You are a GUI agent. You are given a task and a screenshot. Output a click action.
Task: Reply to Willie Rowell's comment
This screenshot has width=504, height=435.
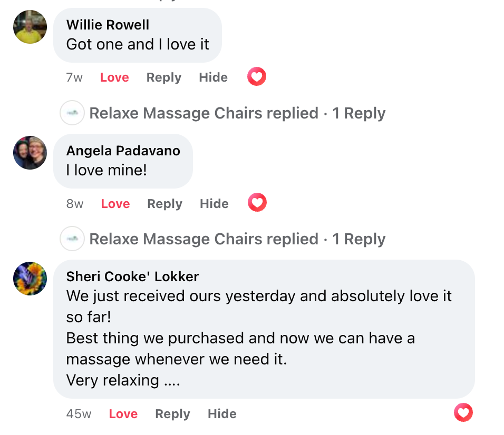(x=164, y=77)
